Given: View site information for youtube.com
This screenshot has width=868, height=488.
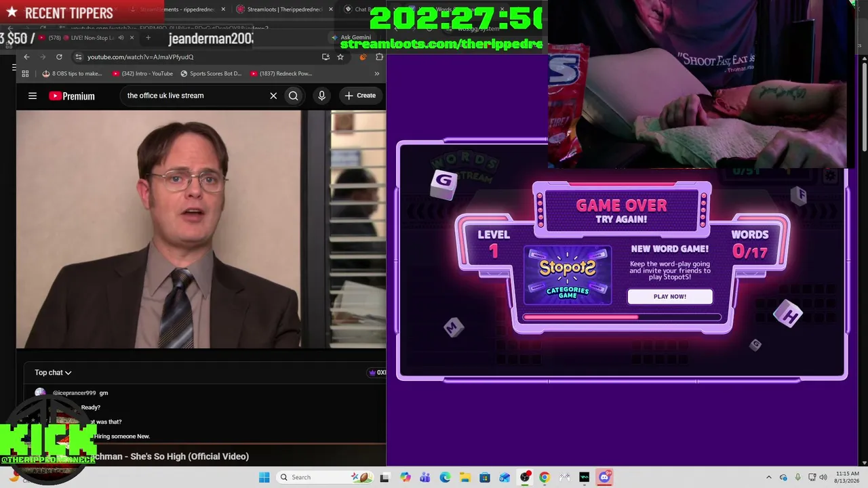Looking at the screenshot, I should pos(79,57).
